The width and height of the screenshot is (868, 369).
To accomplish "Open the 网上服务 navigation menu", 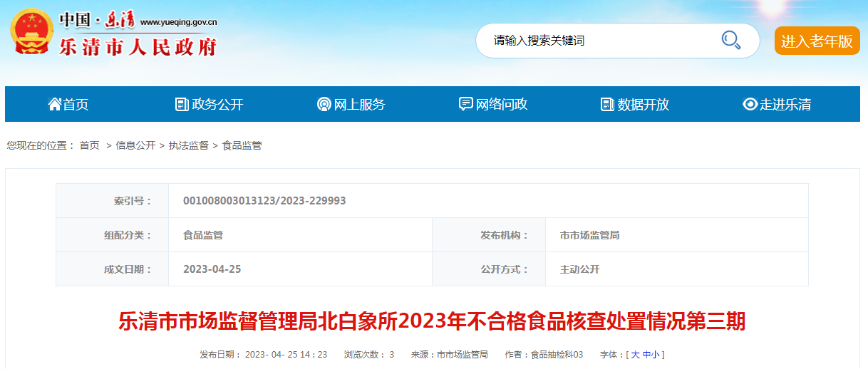I will [359, 105].
